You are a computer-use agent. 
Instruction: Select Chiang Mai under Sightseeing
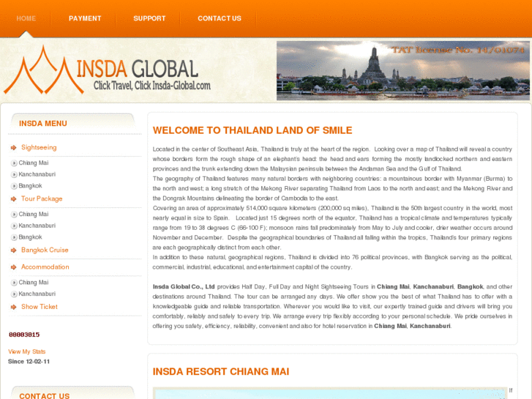click(34, 163)
